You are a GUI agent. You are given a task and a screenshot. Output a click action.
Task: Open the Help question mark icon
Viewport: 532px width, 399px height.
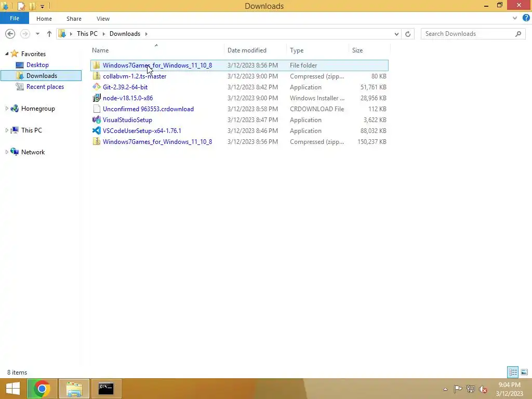pos(526,18)
